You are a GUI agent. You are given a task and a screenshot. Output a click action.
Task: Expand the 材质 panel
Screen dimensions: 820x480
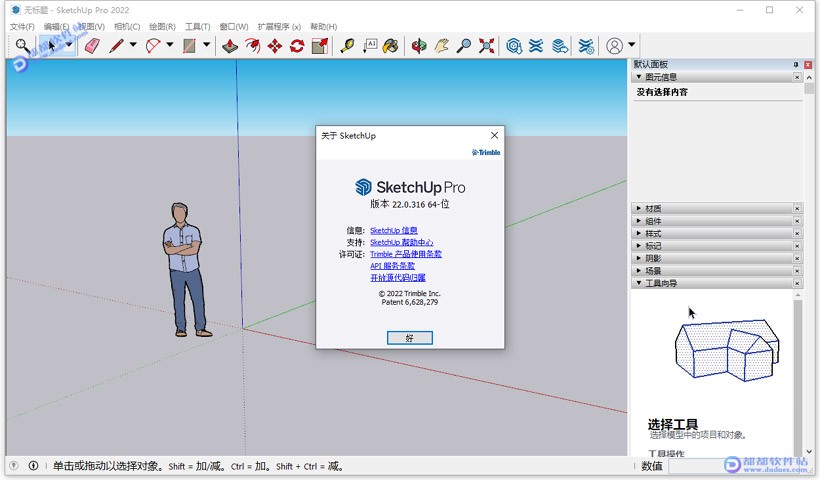tap(639, 208)
